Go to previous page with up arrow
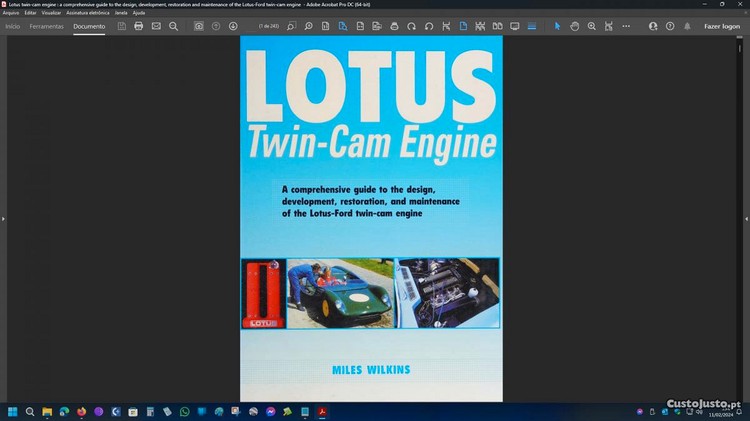This screenshot has width=750, height=421. (216, 26)
